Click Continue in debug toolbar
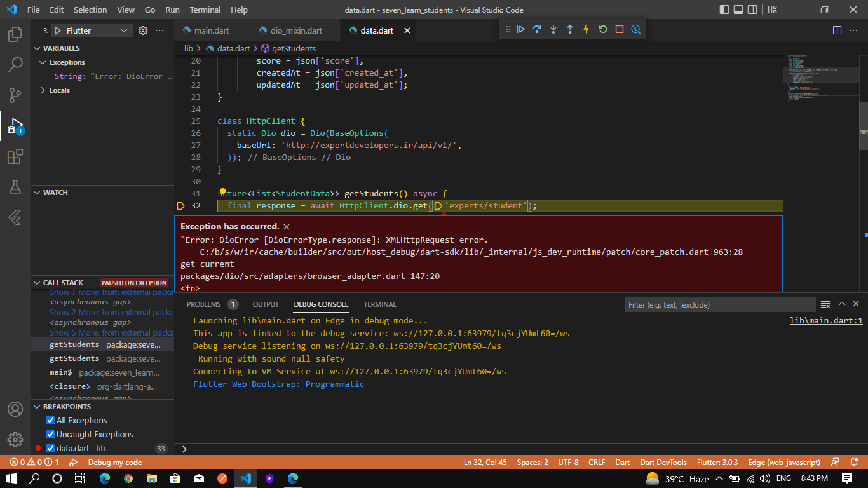 [520, 29]
